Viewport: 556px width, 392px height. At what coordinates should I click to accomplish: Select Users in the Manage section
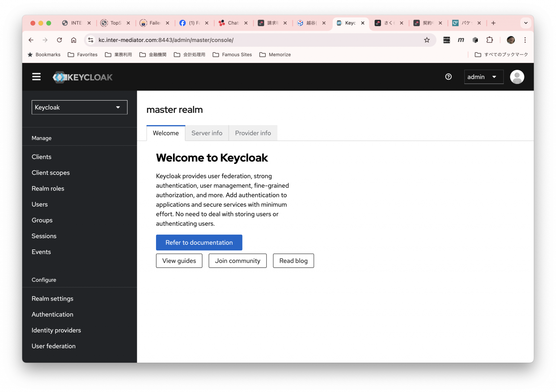[39, 204]
